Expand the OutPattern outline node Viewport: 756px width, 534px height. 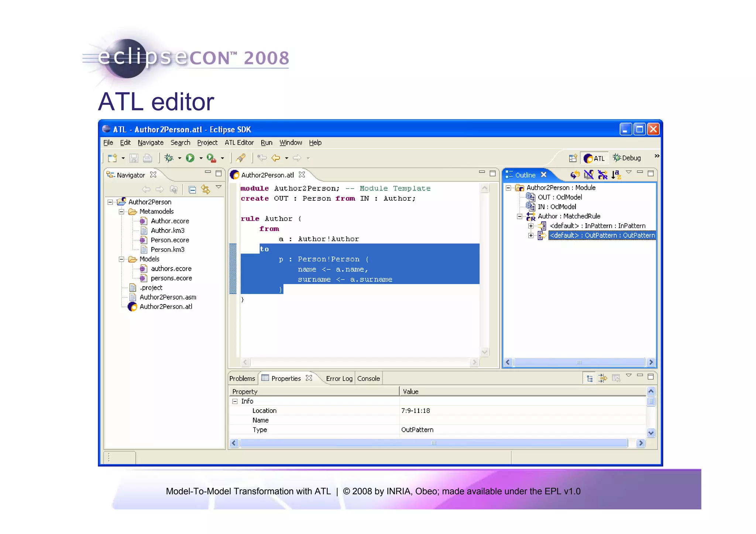click(x=530, y=235)
